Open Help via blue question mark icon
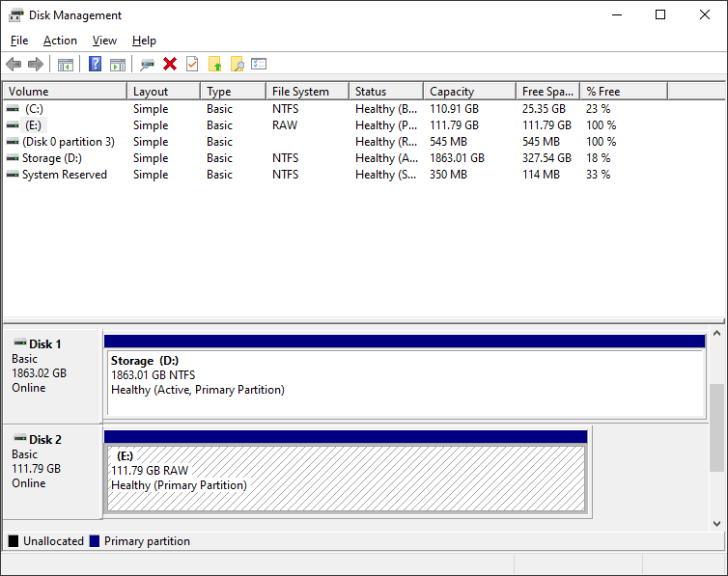The image size is (728, 576). (x=96, y=65)
